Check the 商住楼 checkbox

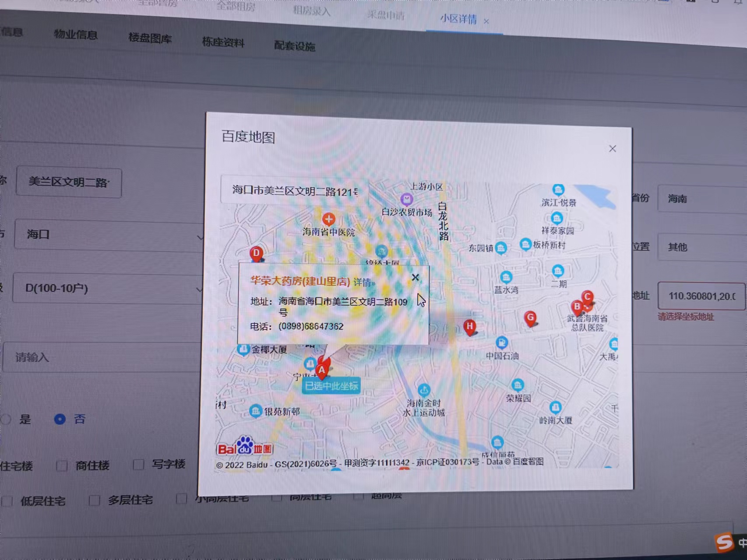tap(62, 465)
